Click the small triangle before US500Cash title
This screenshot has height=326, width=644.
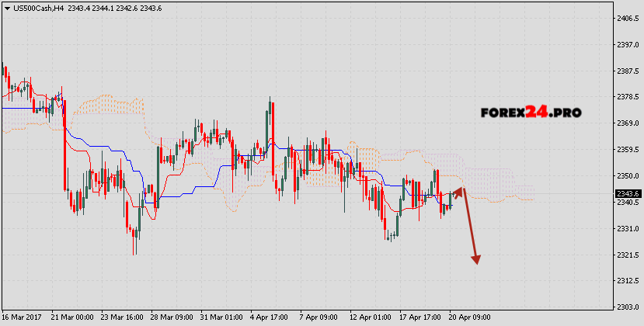point(6,7)
